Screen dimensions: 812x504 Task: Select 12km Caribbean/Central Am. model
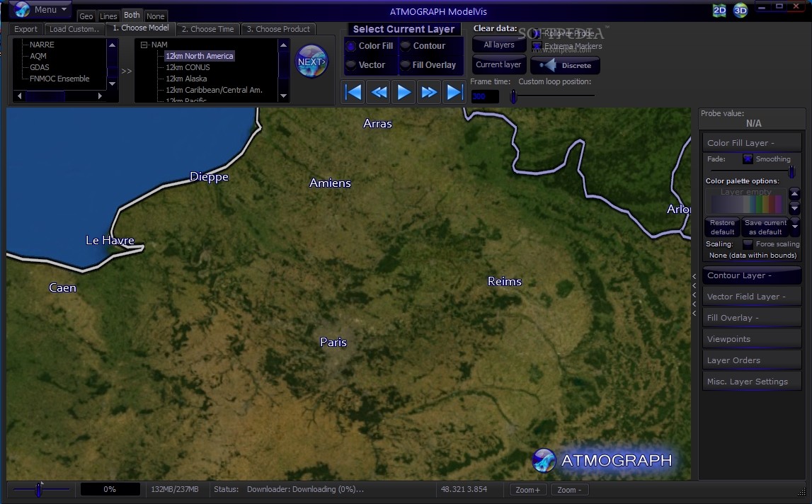coord(214,90)
